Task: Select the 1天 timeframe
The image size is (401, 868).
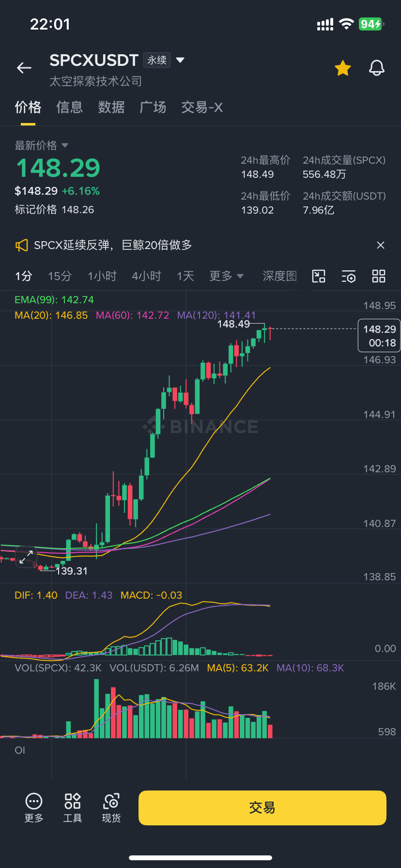Action: coord(185,276)
